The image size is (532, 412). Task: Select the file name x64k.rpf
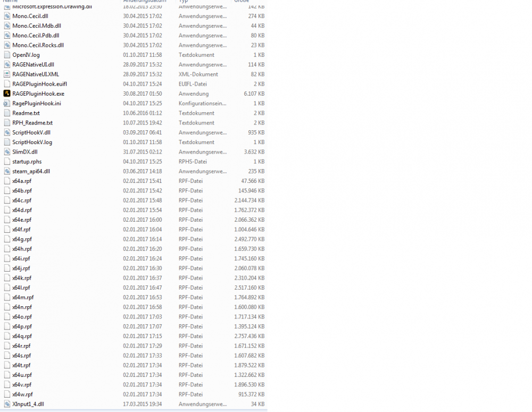click(x=22, y=278)
